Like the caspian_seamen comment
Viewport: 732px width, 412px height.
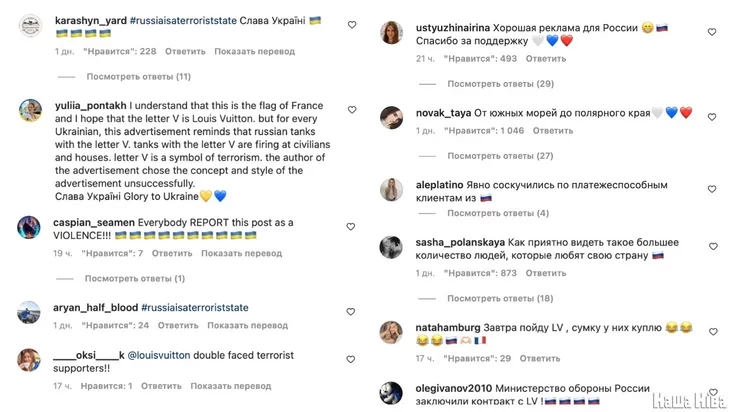tap(351, 227)
